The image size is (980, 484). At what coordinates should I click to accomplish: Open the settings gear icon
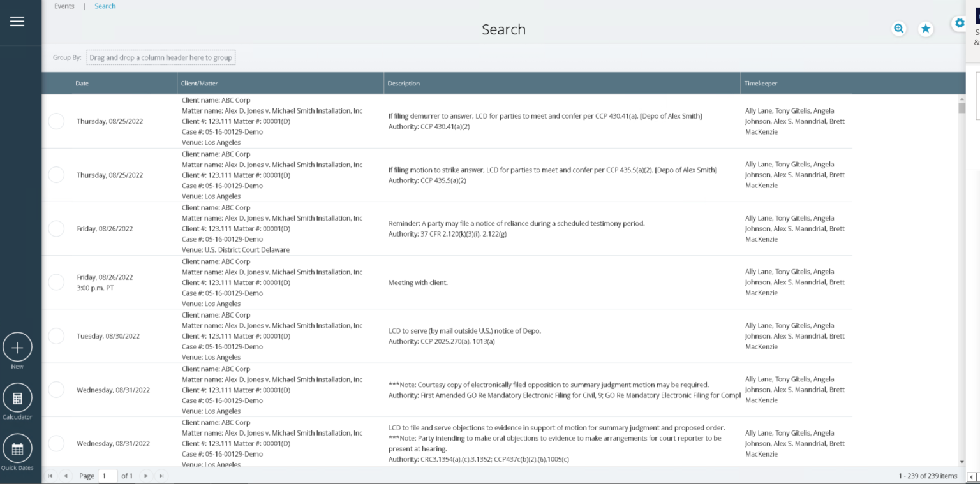pyautogui.click(x=960, y=24)
